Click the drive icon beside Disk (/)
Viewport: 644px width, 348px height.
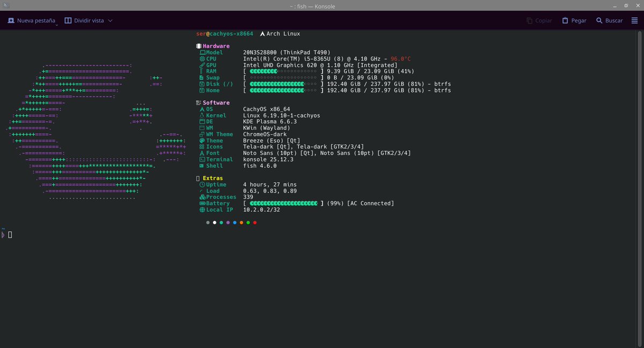202,84
